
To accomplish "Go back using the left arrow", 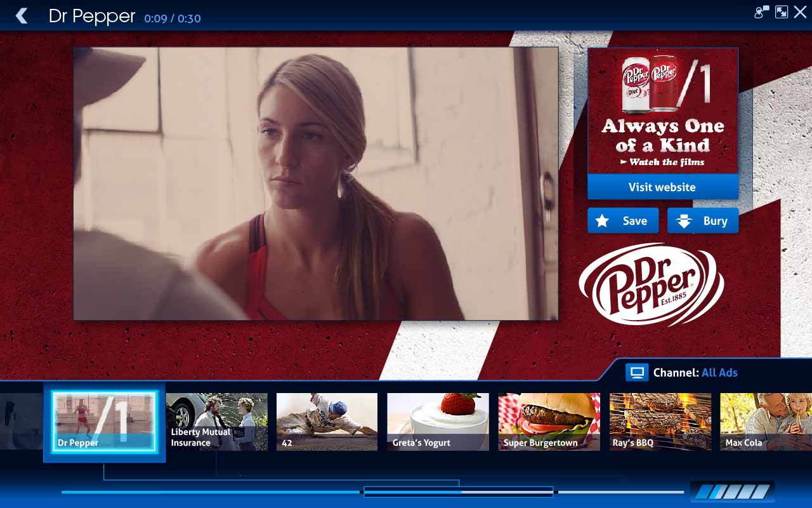I will tap(22, 16).
